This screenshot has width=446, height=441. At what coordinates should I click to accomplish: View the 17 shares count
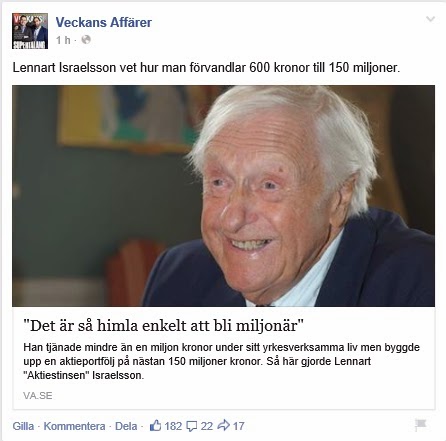tap(238, 426)
